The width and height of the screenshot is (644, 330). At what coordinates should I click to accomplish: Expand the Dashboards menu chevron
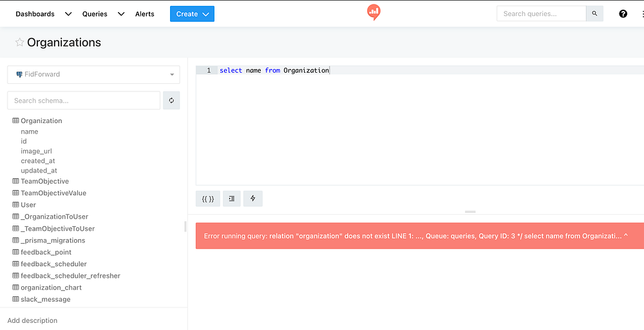pos(69,14)
